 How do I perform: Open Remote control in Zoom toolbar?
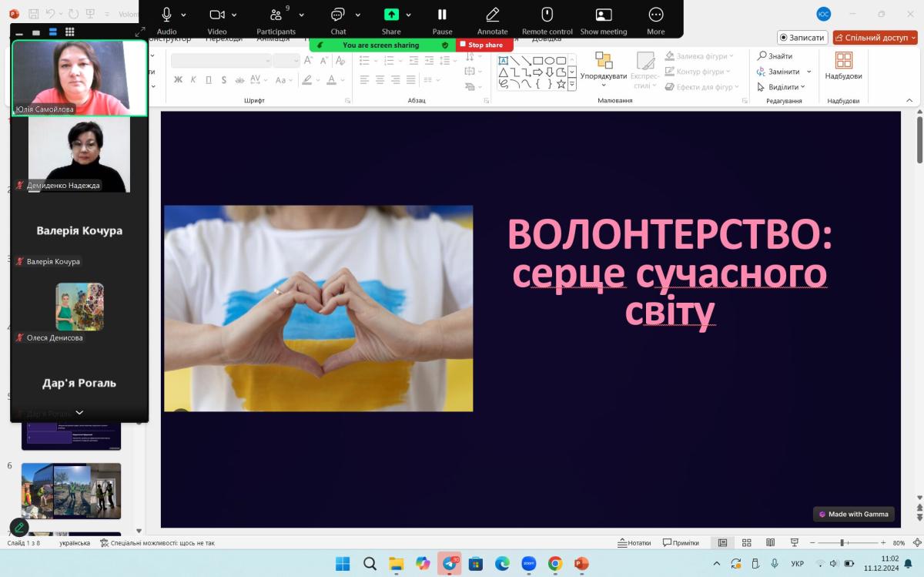tap(547, 15)
